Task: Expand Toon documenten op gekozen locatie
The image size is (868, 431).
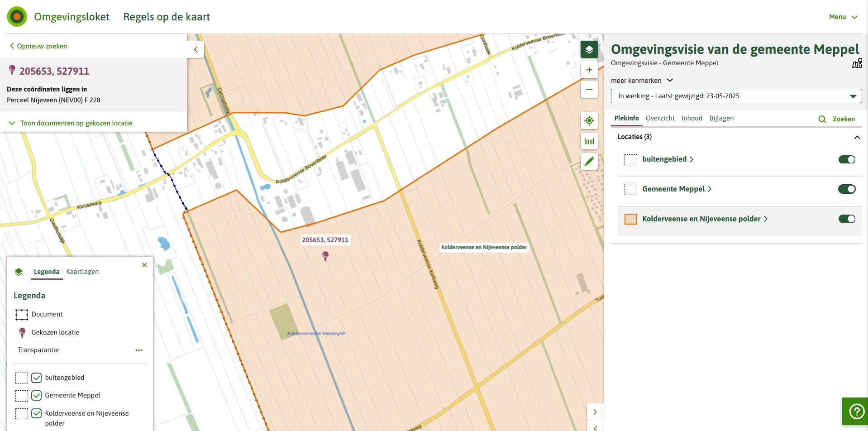Action: 71,123
